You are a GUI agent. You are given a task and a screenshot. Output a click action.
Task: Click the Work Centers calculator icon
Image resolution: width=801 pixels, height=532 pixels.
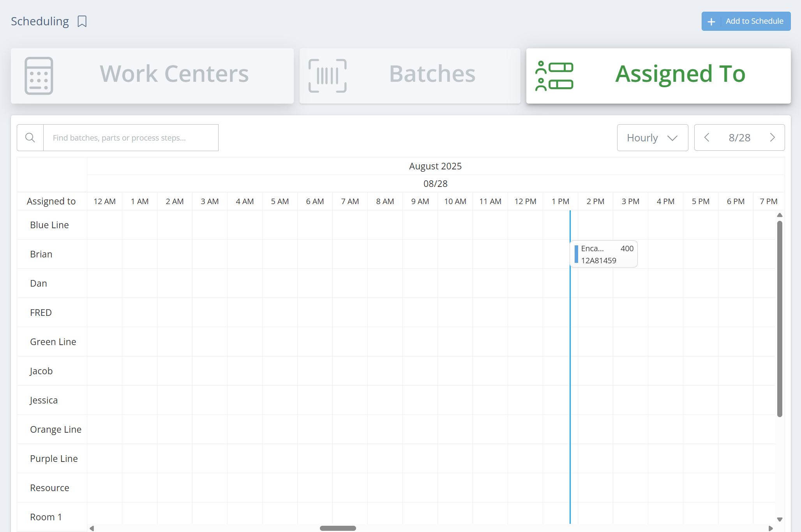tap(39, 76)
